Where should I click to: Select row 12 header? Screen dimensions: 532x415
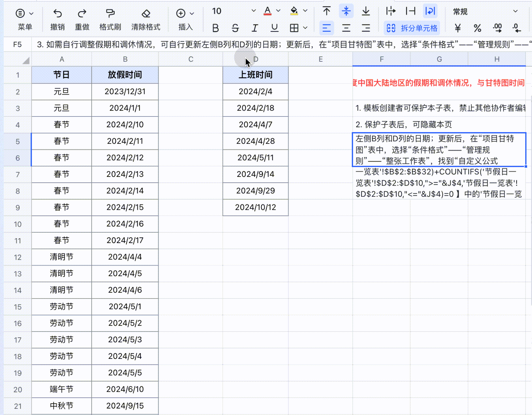click(x=18, y=257)
